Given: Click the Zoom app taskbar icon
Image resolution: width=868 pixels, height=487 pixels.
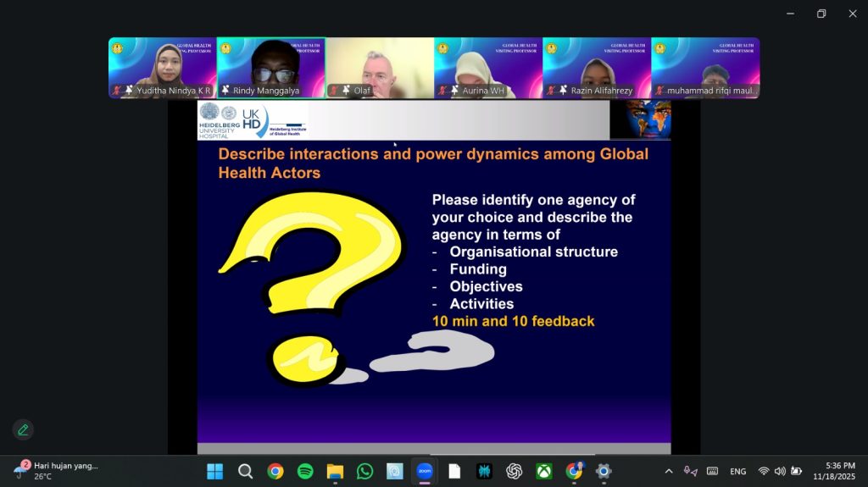Looking at the screenshot, I should (425, 471).
